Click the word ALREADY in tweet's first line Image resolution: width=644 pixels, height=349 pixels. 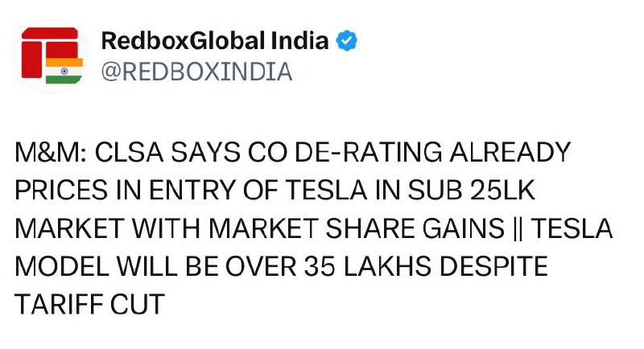510,152
